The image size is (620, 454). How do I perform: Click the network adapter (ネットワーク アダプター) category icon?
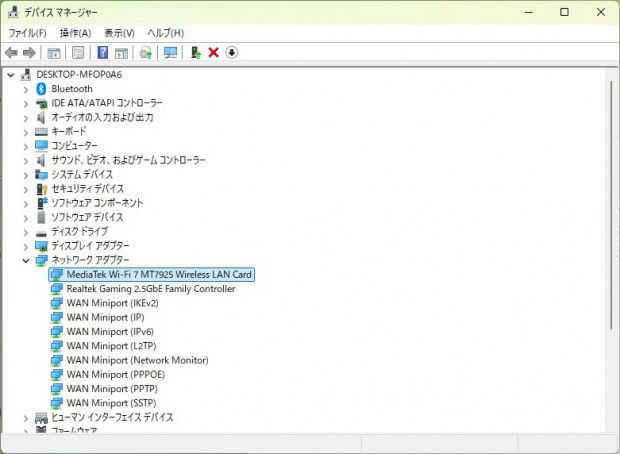[41, 260]
